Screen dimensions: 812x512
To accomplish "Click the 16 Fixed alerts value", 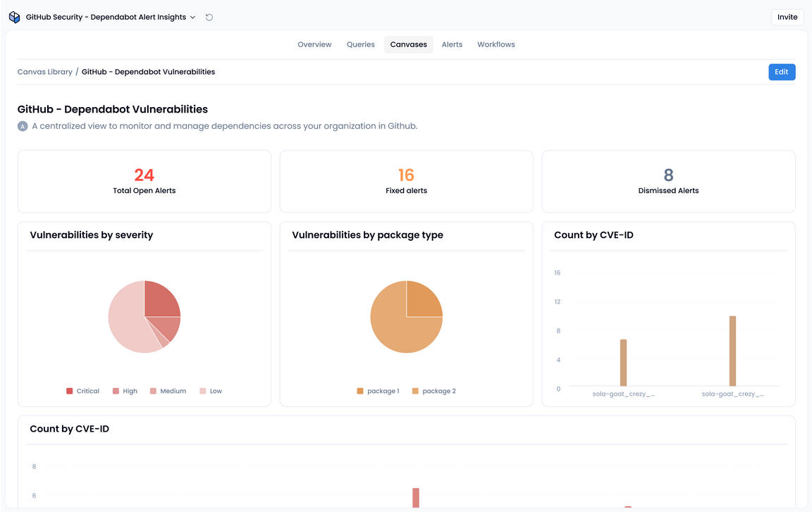I will coord(407,175).
